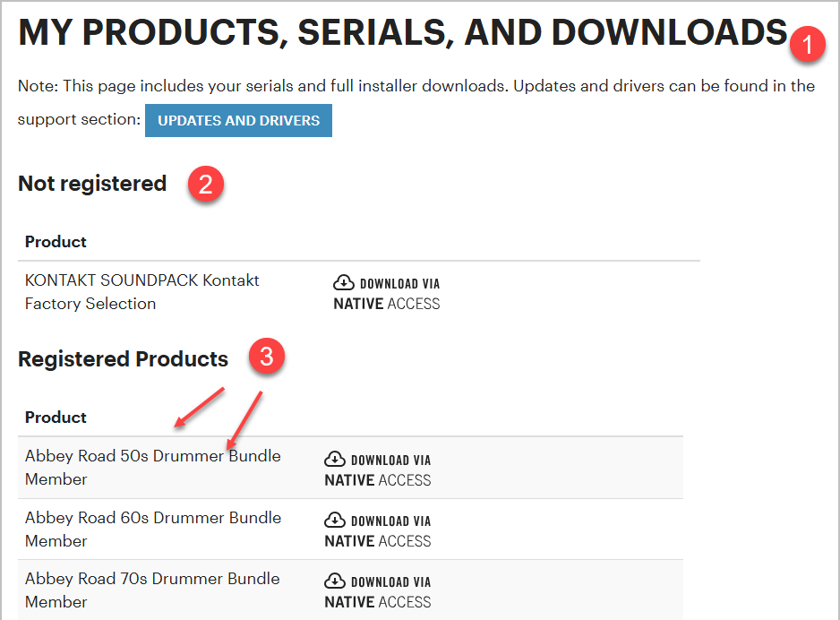
Task: Click NATIVE ACCESS text in Kontakt Factory Selection row
Action: [x=386, y=304]
